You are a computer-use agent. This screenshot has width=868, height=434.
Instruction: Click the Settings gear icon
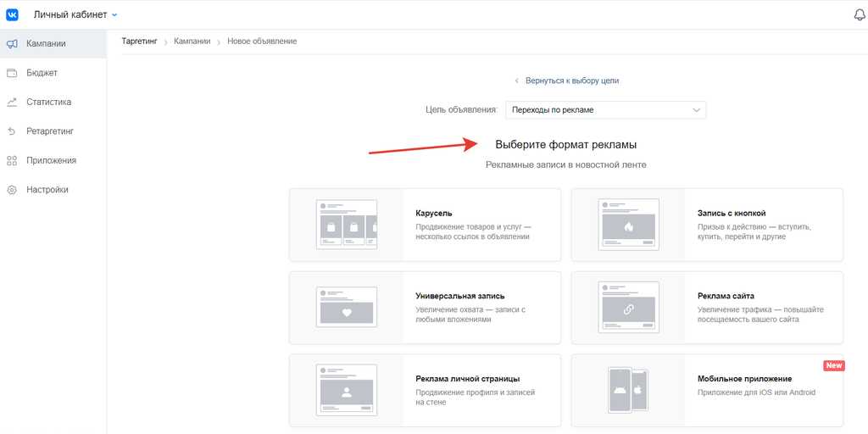(12, 190)
